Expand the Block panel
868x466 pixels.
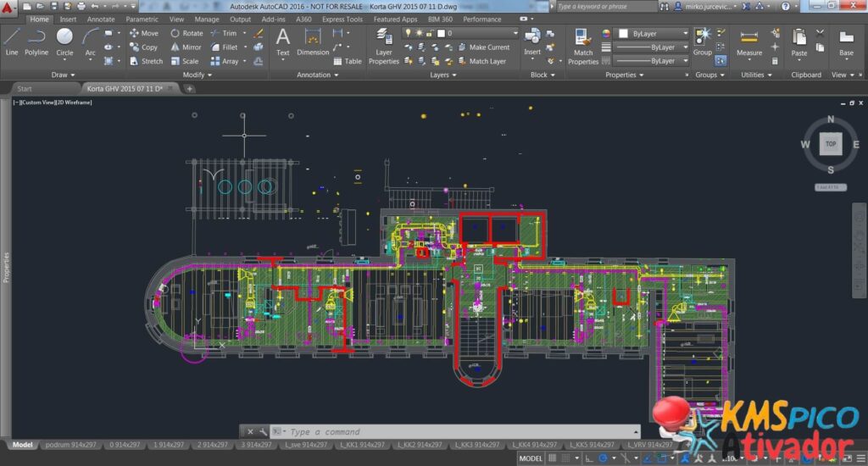[x=542, y=75]
